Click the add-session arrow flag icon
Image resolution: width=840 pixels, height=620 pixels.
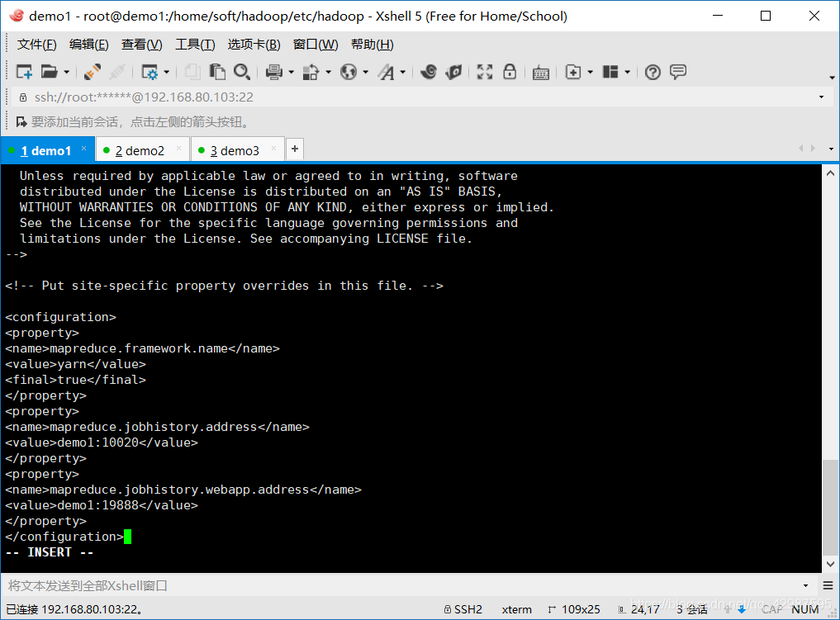click(21, 122)
